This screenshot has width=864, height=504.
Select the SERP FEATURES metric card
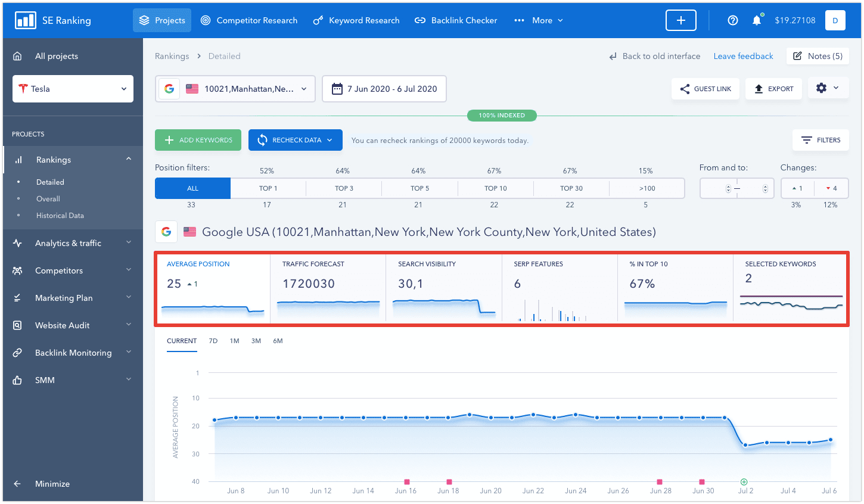coord(560,289)
